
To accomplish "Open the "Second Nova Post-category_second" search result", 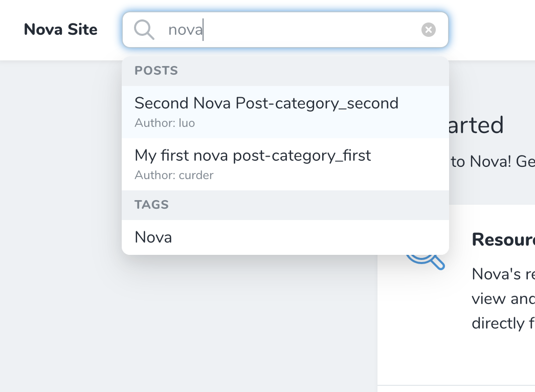I will coord(266,103).
